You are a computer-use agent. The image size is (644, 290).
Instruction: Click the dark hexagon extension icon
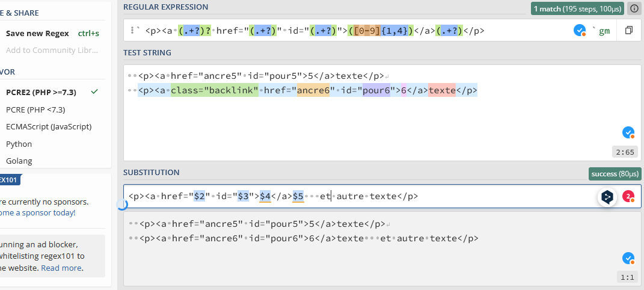607,197
